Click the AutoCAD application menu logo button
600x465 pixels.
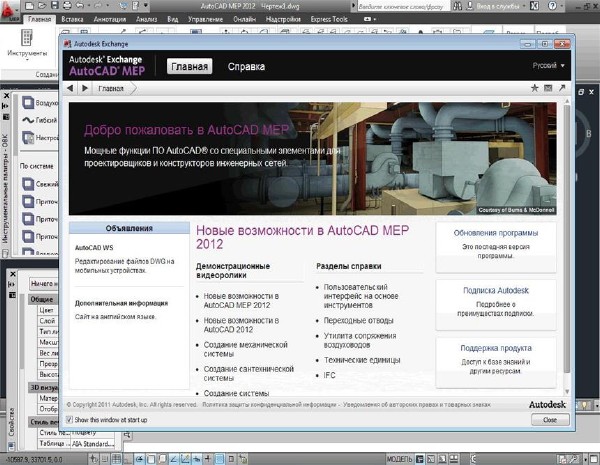pos(11,10)
